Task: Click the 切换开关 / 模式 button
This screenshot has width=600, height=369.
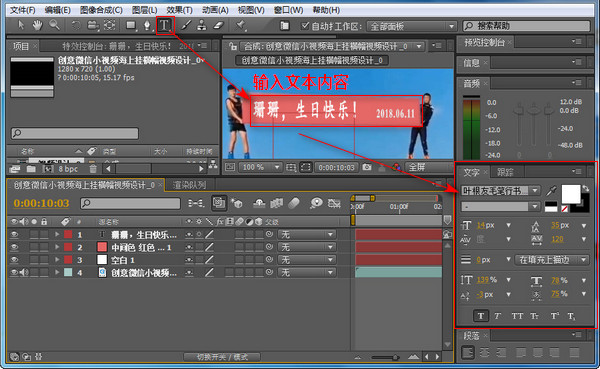Action: click(222, 357)
